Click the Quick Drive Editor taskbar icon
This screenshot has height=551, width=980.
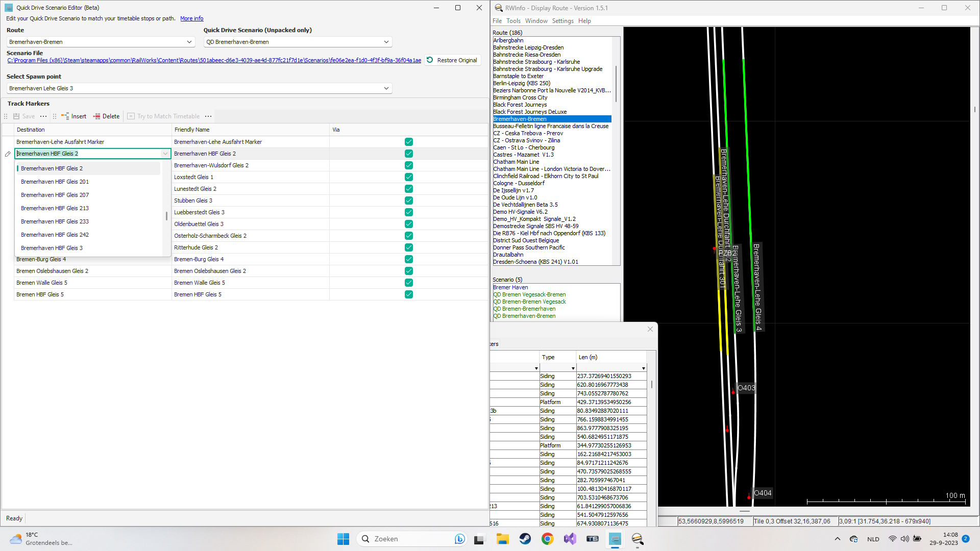coord(615,539)
